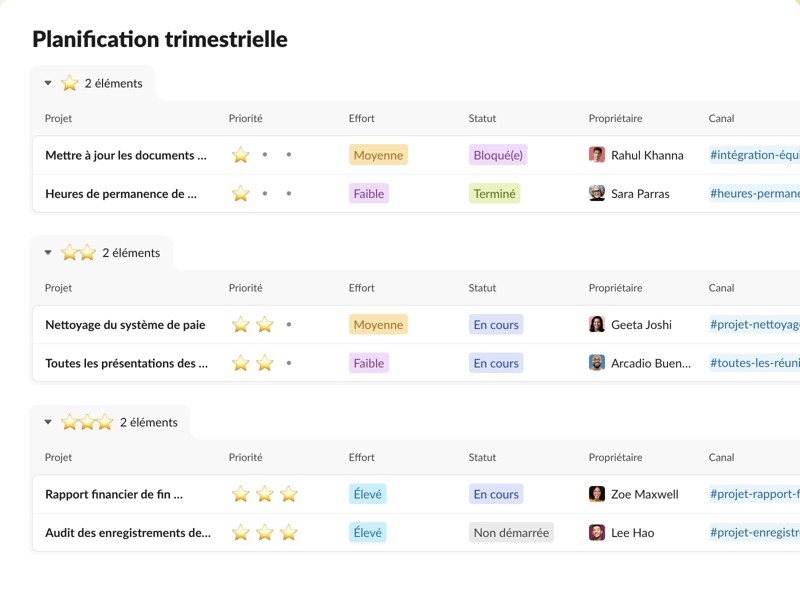Click Sara Parras's profile avatar

point(597,193)
